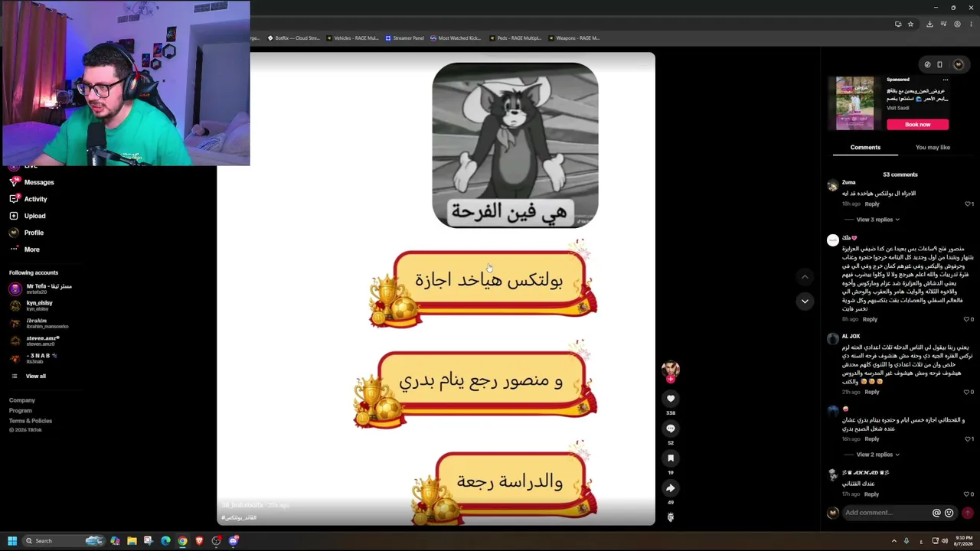This screenshot has height=551, width=980.
Task: Open Terms & Policies footer link
Action: (x=31, y=421)
